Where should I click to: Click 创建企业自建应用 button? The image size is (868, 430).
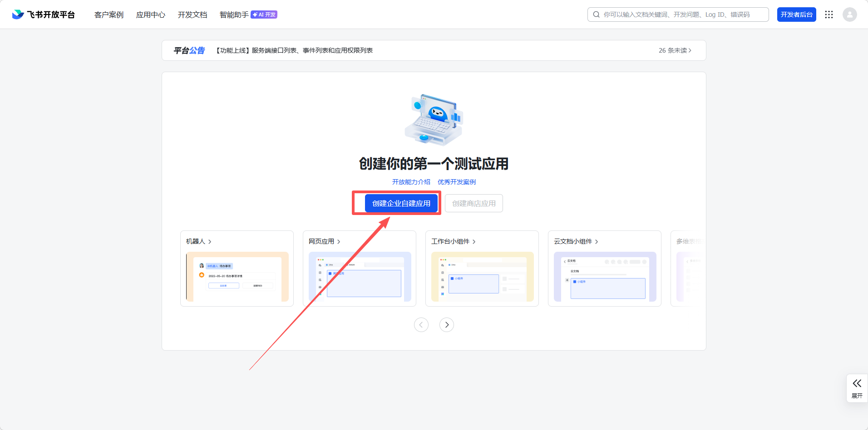coord(401,203)
